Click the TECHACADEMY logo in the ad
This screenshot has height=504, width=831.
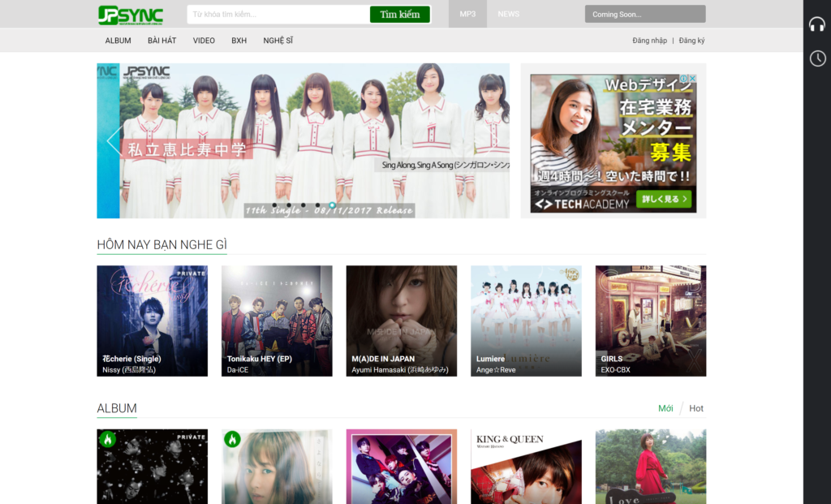point(582,204)
